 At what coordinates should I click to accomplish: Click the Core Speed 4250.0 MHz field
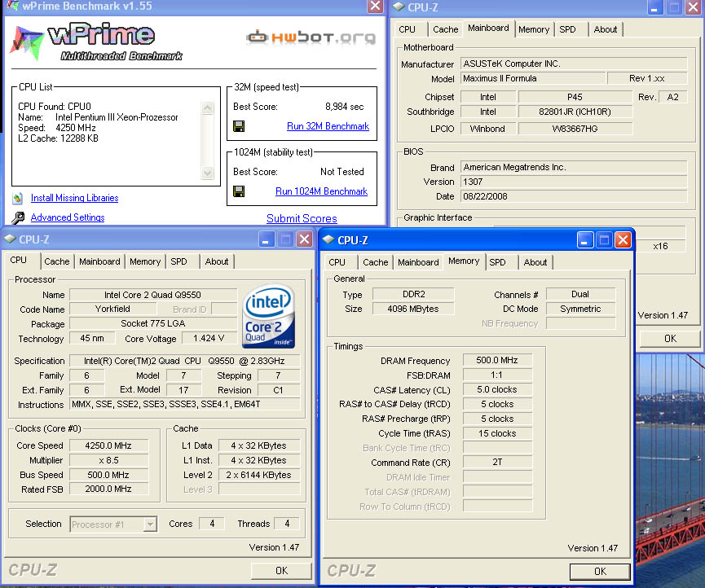click(x=108, y=445)
